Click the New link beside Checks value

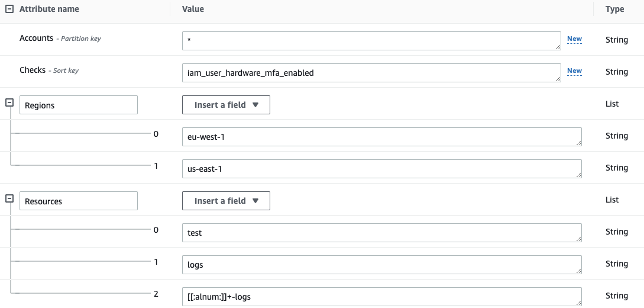[x=574, y=71]
